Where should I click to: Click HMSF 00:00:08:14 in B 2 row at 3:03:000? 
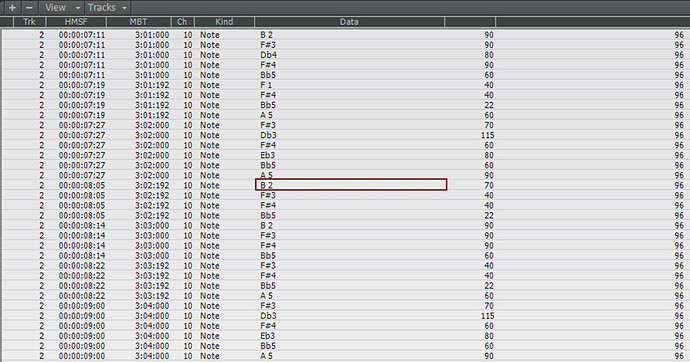82,226
